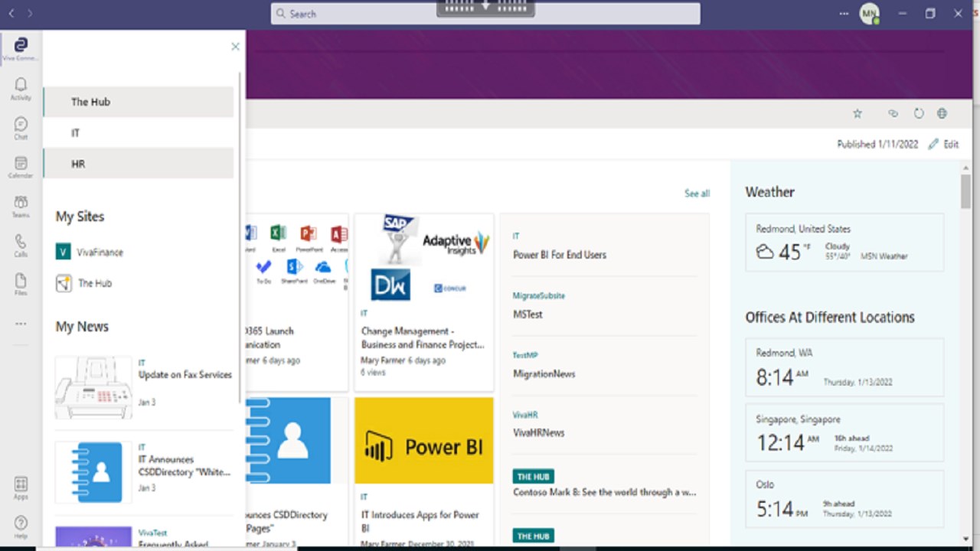The image size is (980, 551).
Task: Click the VivaFinance site icon
Action: tap(64, 252)
